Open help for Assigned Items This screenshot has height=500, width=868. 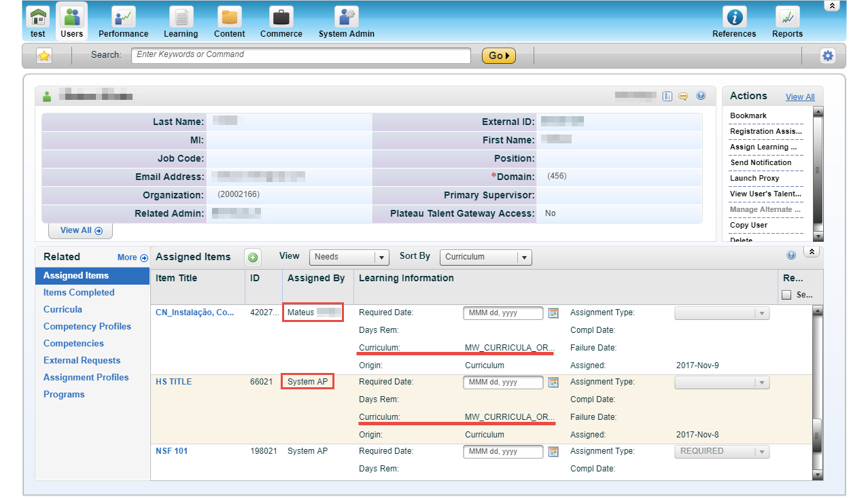pos(791,255)
